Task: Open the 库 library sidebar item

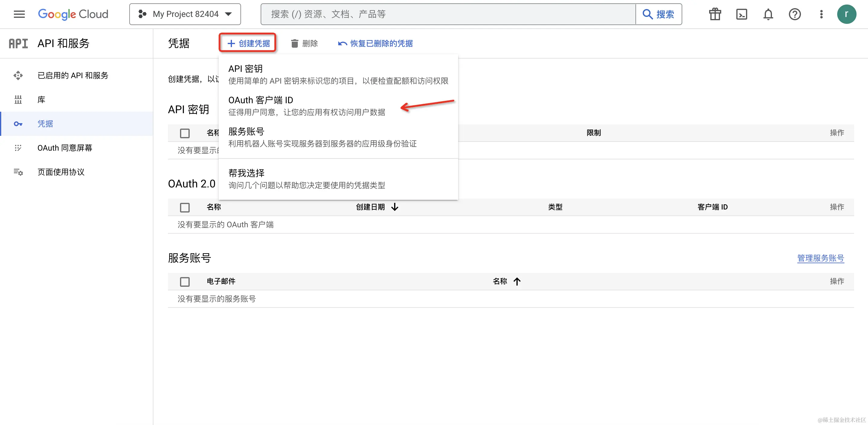Action: coord(77,100)
